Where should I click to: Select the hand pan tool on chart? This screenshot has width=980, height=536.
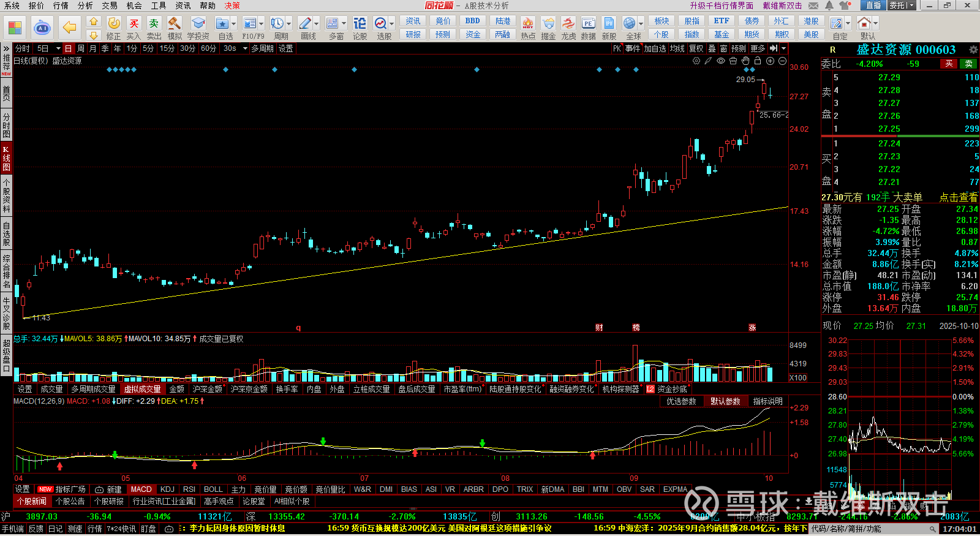[x=745, y=61]
